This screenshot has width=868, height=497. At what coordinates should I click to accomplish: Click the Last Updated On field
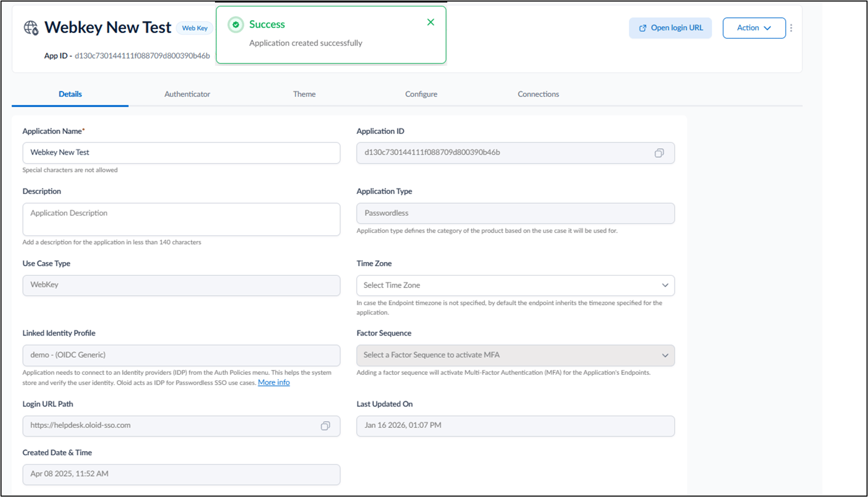[515, 425]
